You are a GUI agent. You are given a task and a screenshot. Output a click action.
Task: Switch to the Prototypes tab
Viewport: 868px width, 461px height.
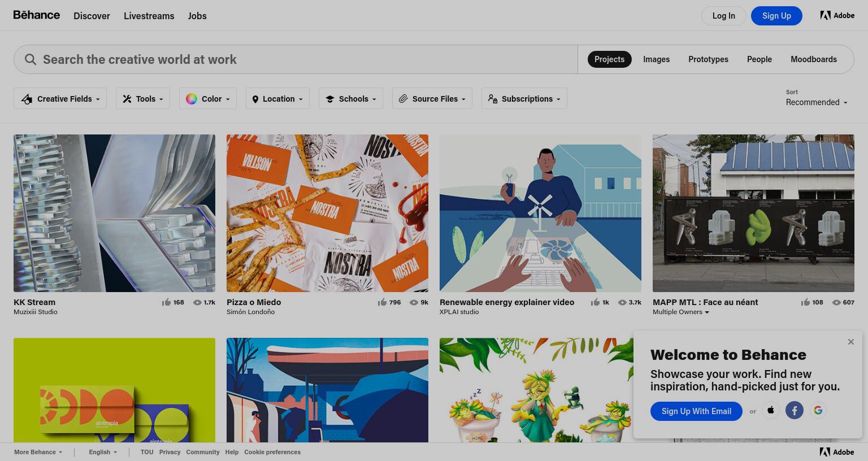click(x=708, y=59)
